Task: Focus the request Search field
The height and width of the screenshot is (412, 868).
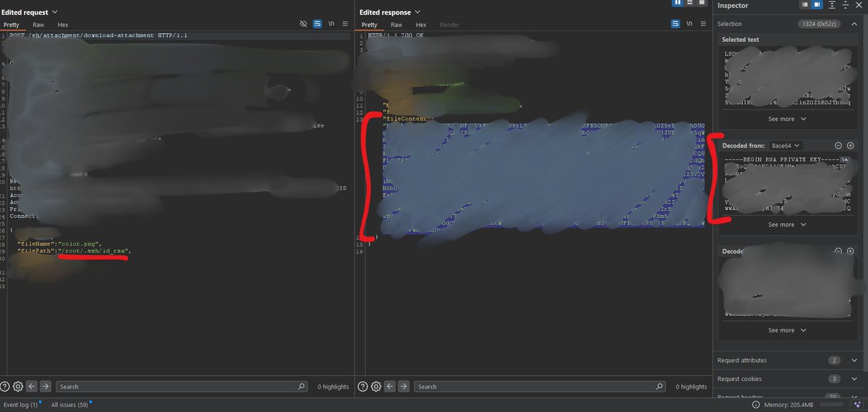Action: [182, 387]
